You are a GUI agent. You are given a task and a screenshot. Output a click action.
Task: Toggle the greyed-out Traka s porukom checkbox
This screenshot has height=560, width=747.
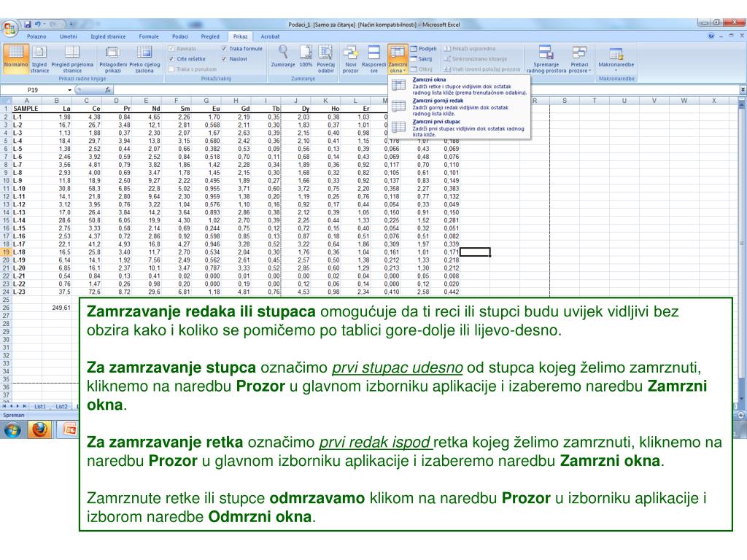coord(171,69)
